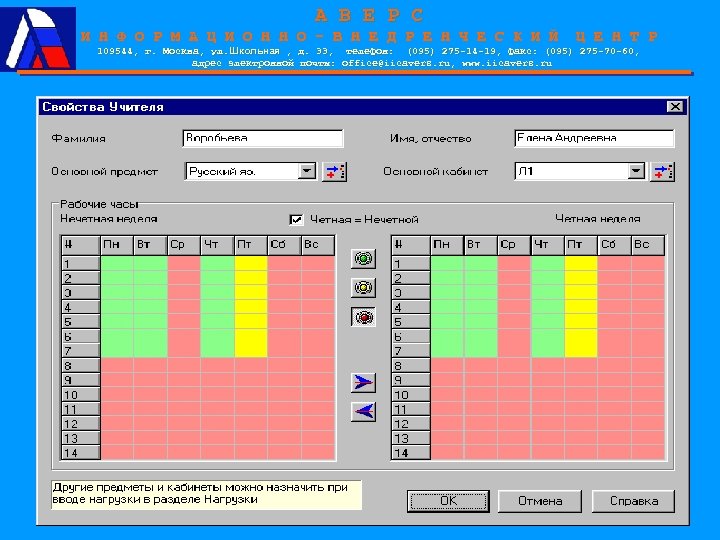Screen dimensions: 720x540
Task: Select row 2 header in even week grid
Action: pyautogui.click(x=411, y=278)
